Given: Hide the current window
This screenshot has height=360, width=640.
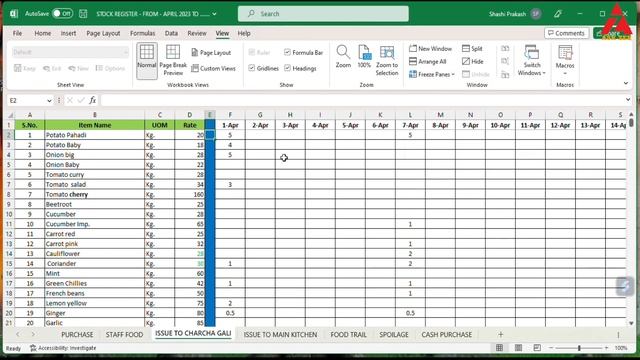Looking at the screenshot, I should coord(473,62).
